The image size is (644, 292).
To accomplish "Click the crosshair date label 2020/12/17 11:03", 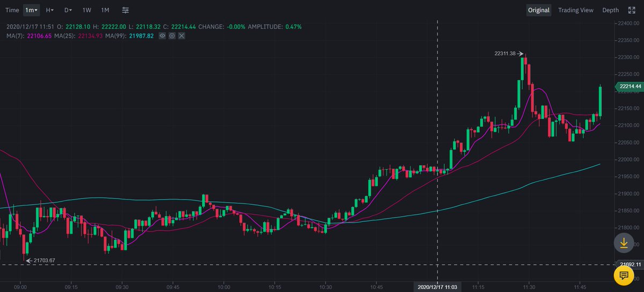I will click(x=437, y=287).
